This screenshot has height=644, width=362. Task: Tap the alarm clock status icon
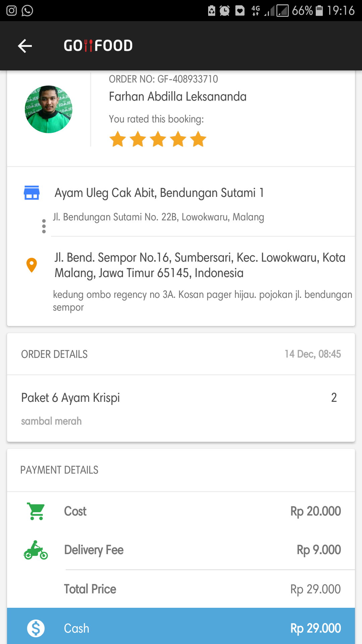pos(225,11)
